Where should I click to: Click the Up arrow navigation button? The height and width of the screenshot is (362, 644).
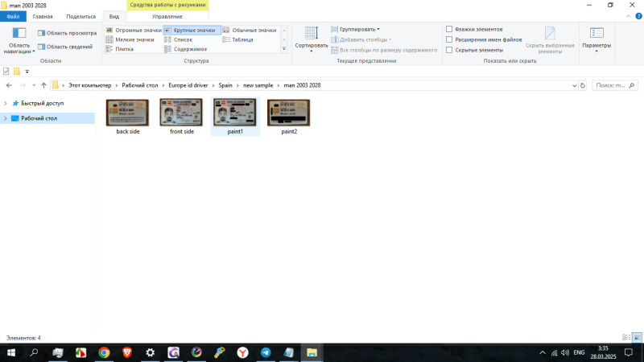pos(43,85)
